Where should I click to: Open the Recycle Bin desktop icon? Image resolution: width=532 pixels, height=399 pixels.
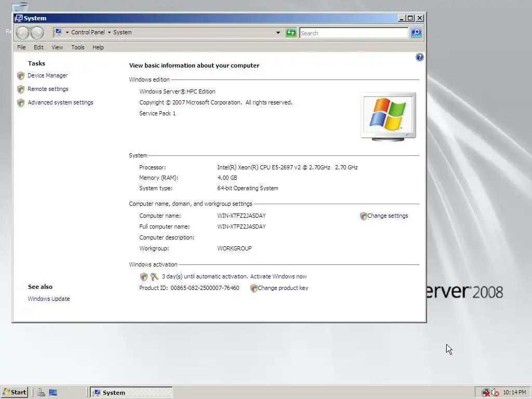[20, 7]
